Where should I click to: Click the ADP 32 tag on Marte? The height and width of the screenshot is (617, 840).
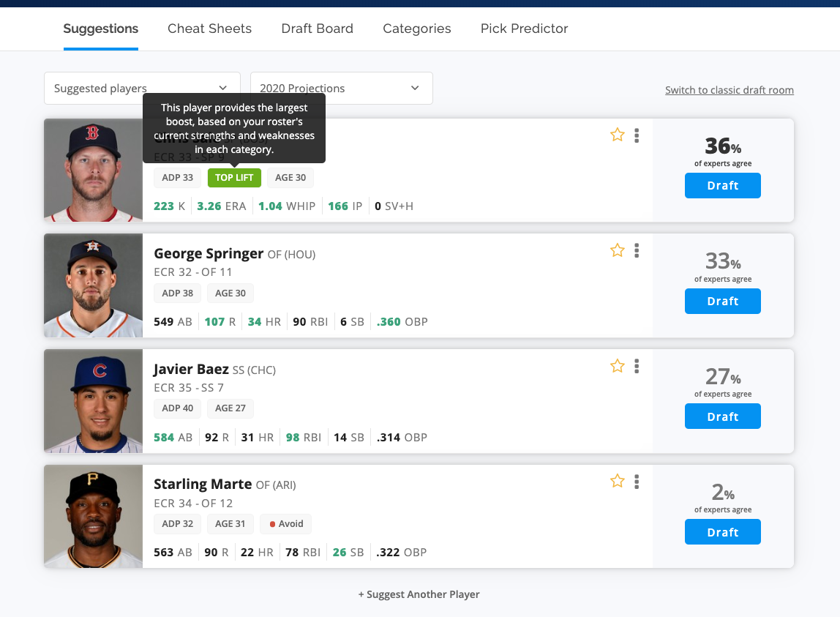(x=177, y=524)
